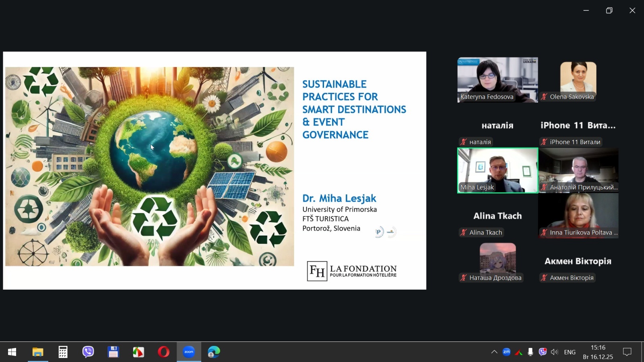This screenshot has width=644, height=362.
Task: Click the floppy disk app icon in the taskbar
Action: pyautogui.click(x=113, y=352)
